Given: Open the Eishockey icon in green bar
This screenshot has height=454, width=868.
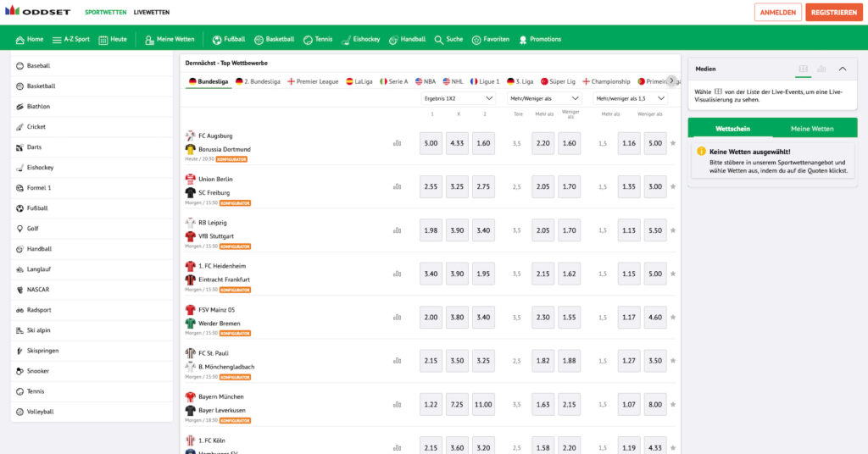Looking at the screenshot, I should point(346,40).
